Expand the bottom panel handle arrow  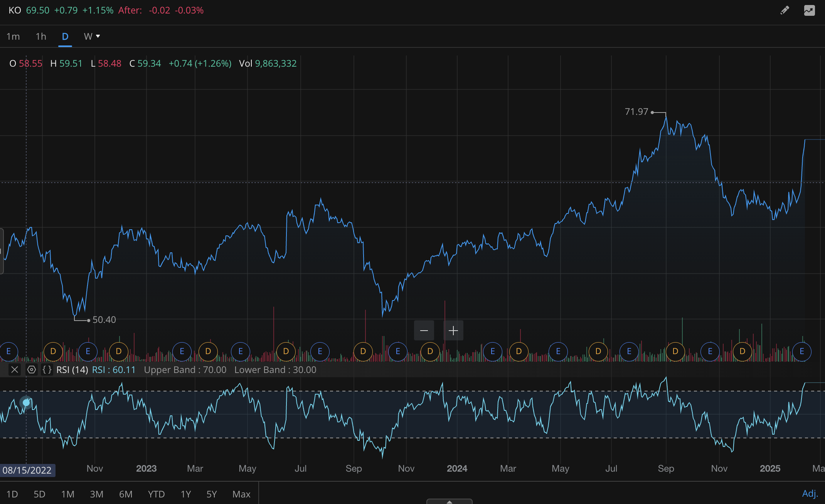449,502
